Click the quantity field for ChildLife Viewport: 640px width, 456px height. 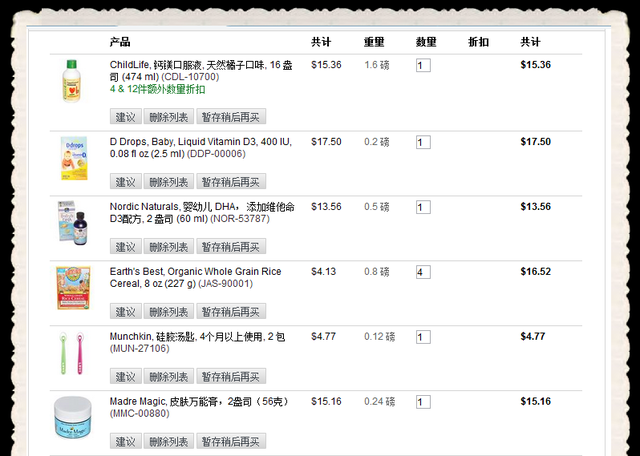pyautogui.click(x=423, y=65)
